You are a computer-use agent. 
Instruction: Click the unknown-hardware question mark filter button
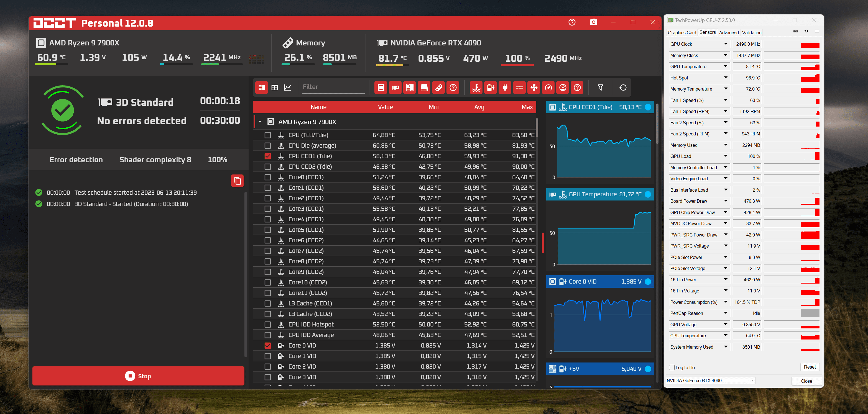(x=453, y=88)
